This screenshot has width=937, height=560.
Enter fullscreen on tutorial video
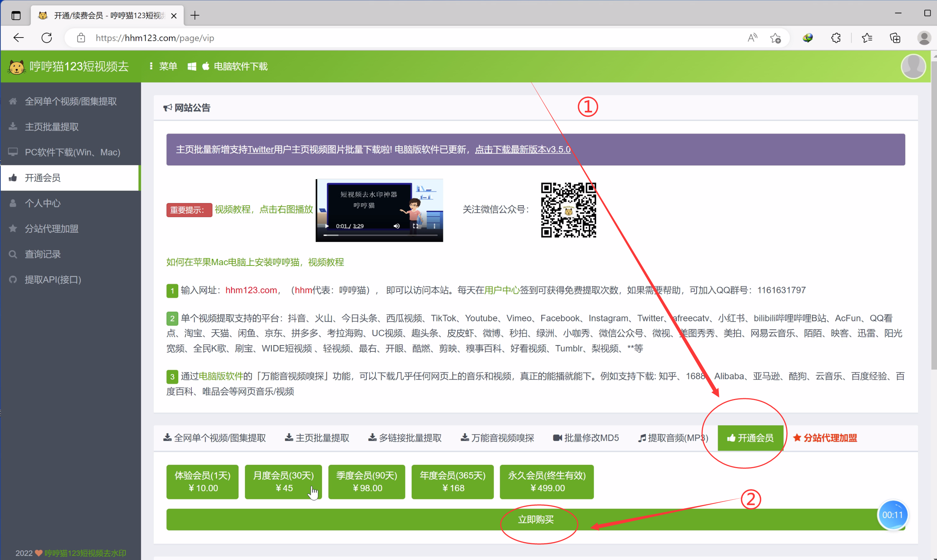click(415, 226)
